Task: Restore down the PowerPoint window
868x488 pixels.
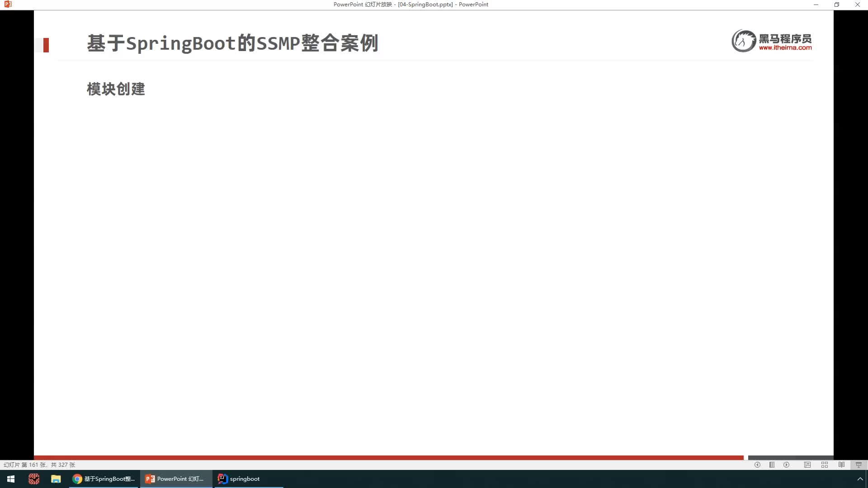Action: (x=837, y=5)
